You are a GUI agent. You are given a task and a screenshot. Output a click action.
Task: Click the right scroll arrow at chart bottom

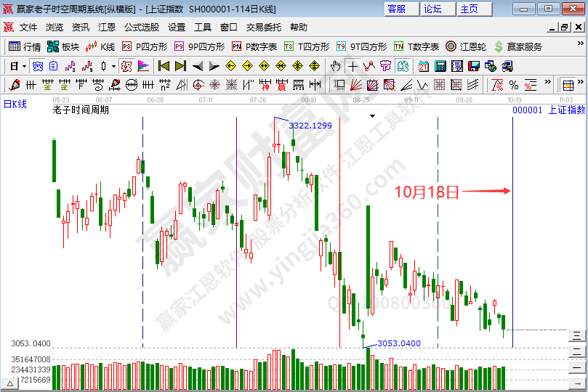click(x=577, y=383)
